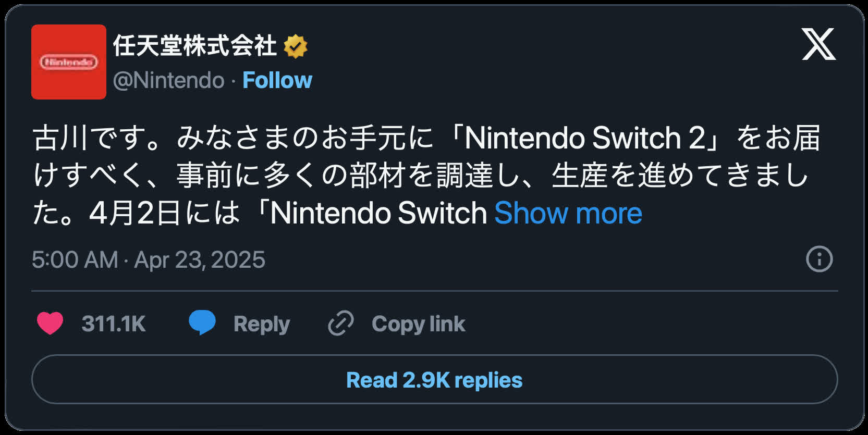Screen dimensions: 868x435
Task: Click tweet text line beginning 古川です
Action: click(426, 138)
